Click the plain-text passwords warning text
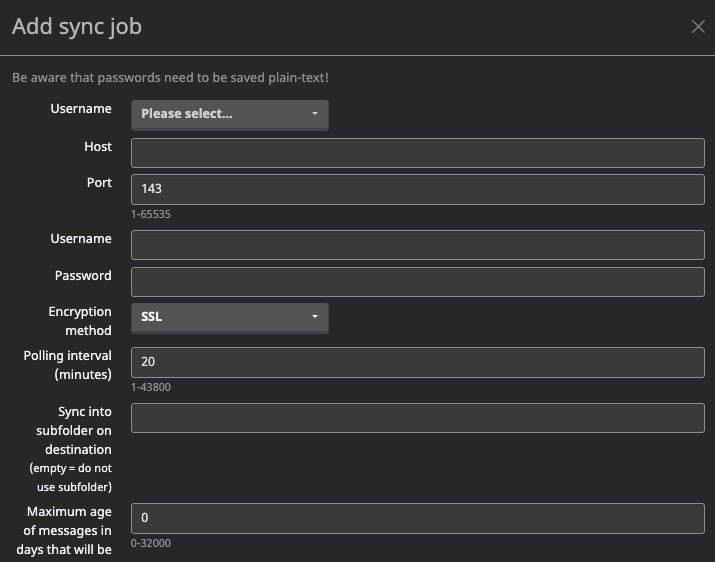 [170, 78]
